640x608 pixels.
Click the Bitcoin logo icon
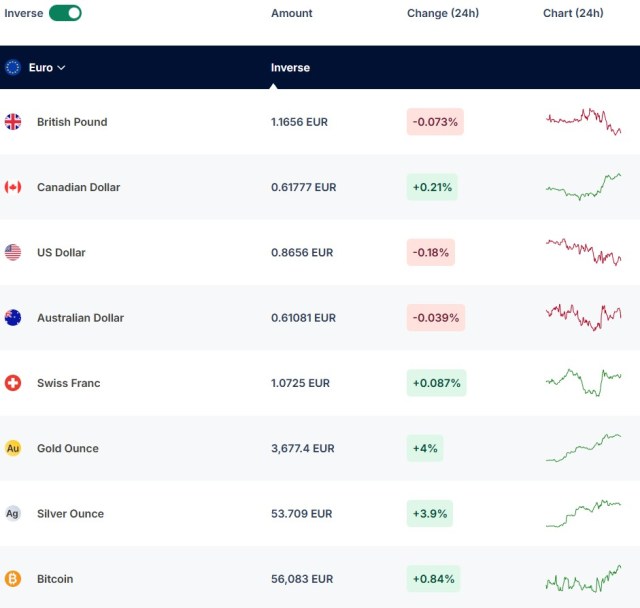point(13,579)
